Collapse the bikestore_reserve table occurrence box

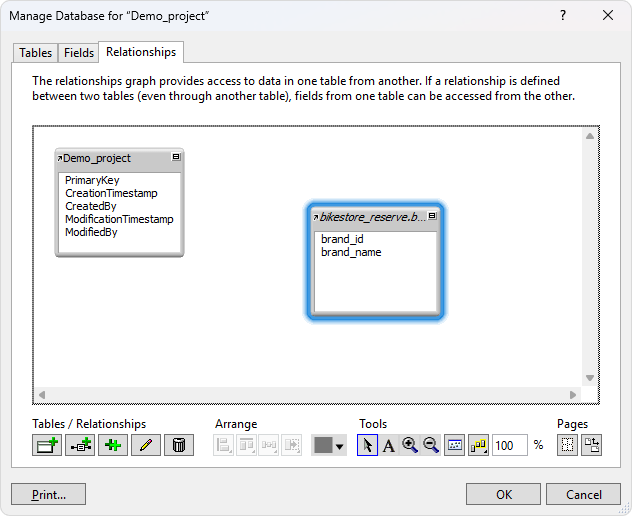(x=432, y=216)
